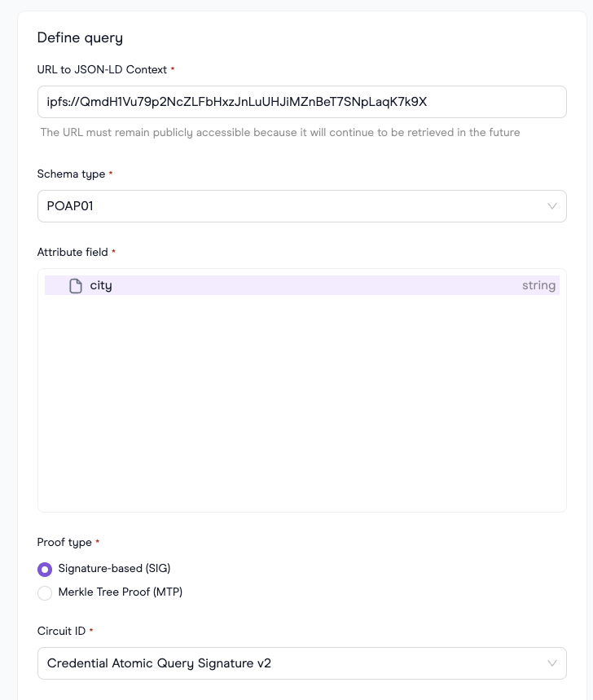This screenshot has width=593, height=700.
Task: Click the "Define query" heading
Action: coord(81,38)
